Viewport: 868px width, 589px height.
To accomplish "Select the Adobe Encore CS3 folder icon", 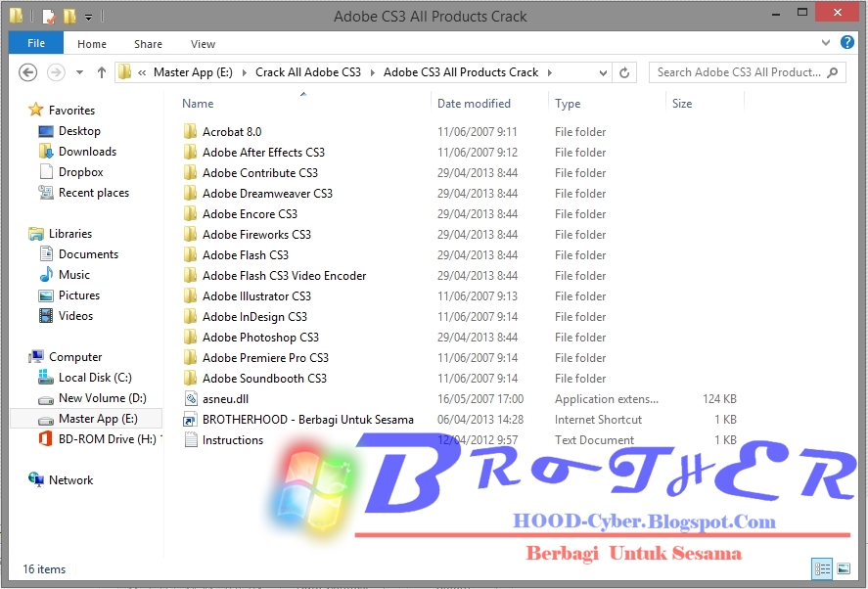I will click(x=190, y=213).
